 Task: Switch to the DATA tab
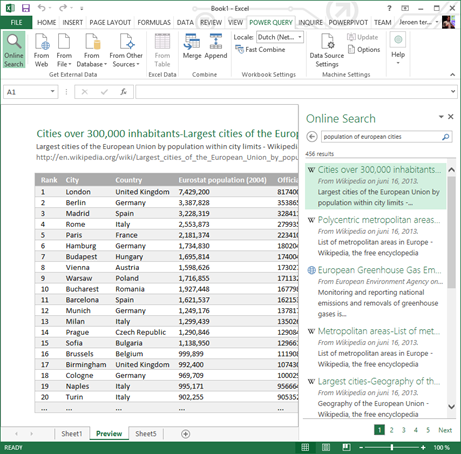(x=185, y=23)
